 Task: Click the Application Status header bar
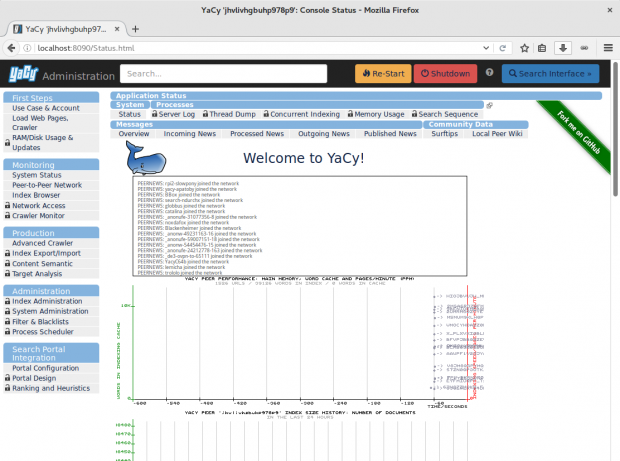tap(356, 96)
